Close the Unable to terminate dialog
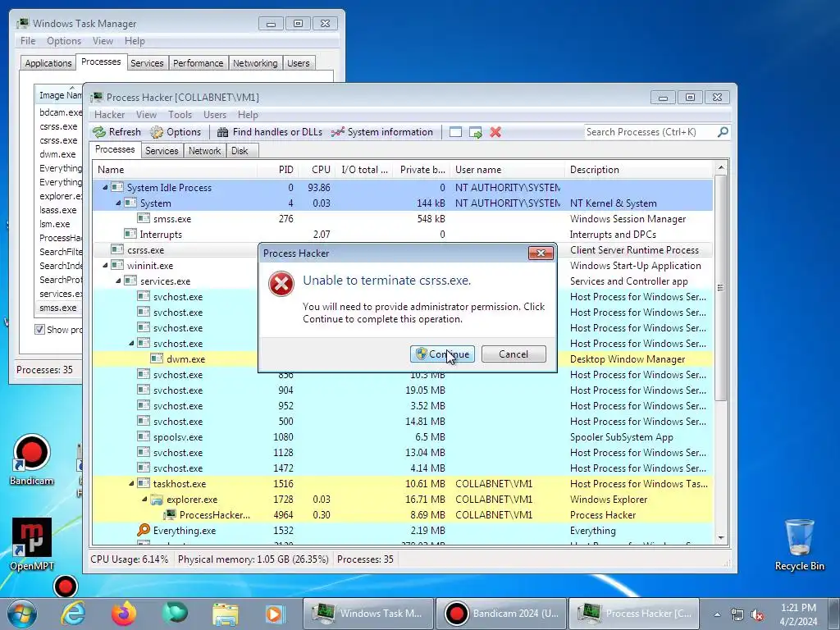Image resolution: width=840 pixels, height=630 pixels. 541,253
